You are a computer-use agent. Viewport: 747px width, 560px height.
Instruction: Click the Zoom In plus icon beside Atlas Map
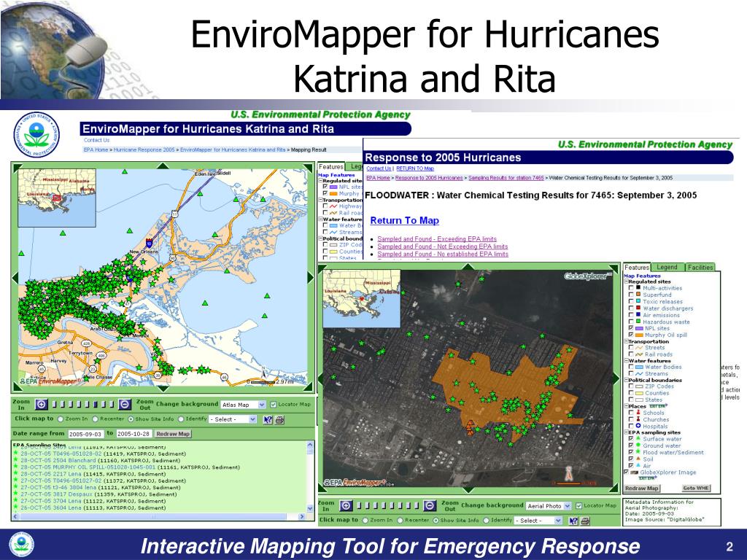(42, 405)
